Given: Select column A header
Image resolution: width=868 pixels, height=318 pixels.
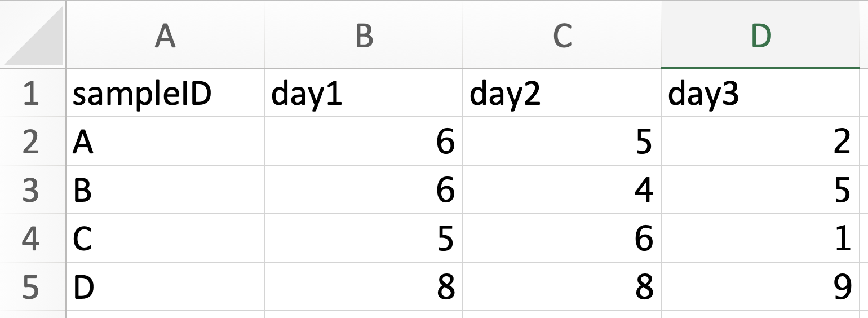Looking at the screenshot, I should coord(165,36).
